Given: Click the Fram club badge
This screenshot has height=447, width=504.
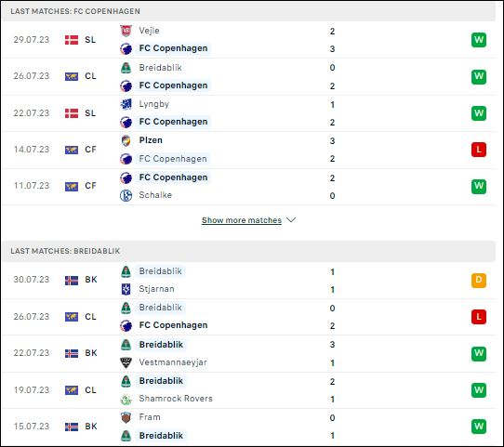Looking at the screenshot, I should (x=126, y=417).
